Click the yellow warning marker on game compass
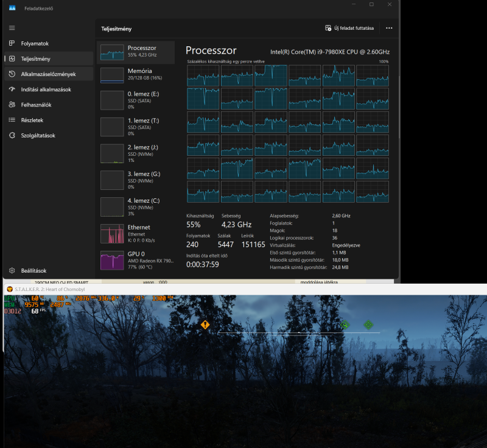This screenshot has height=448, width=487. pos(205,325)
